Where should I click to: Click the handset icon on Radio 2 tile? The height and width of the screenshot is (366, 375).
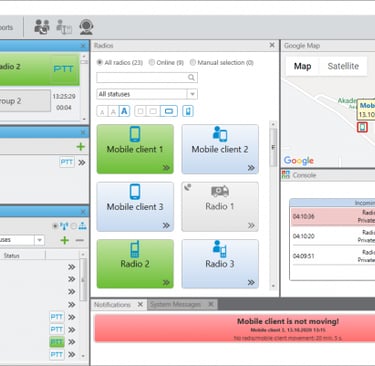135,249
